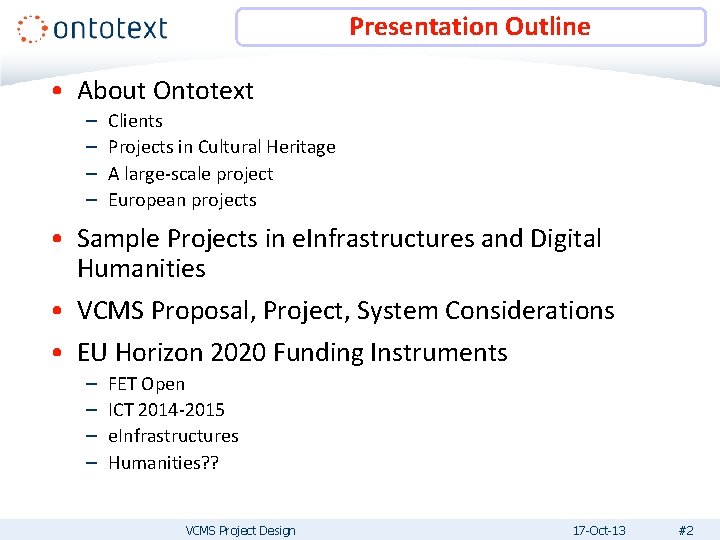Click the Humanities?? sub-item
720x540 pixels.
163,463
